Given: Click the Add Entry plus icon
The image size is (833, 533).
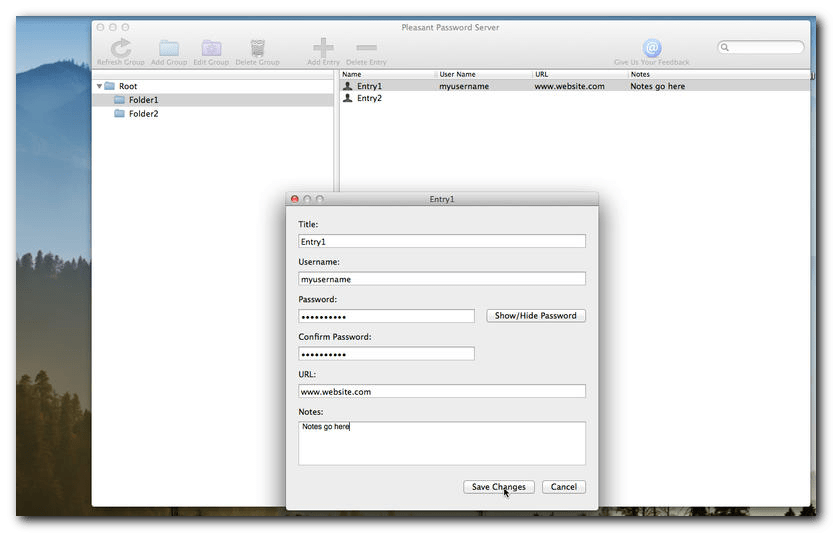Looking at the screenshot, I should (x=323, y=48).
